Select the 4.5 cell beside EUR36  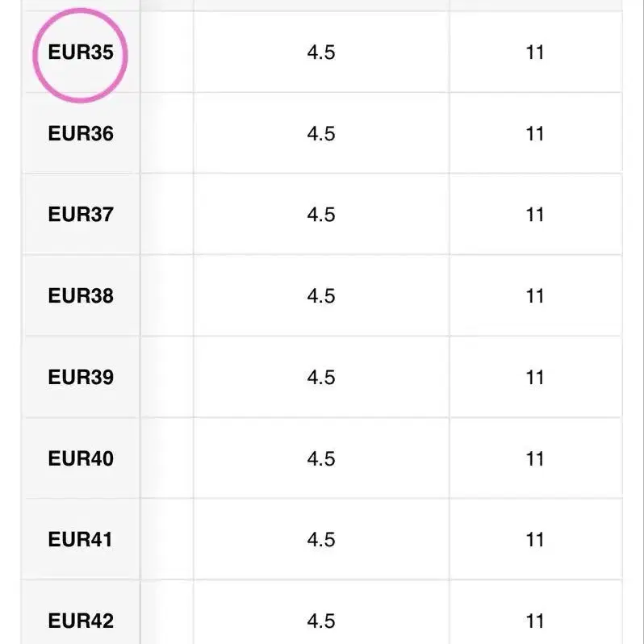pyautogui.click(x=321, y=133)
